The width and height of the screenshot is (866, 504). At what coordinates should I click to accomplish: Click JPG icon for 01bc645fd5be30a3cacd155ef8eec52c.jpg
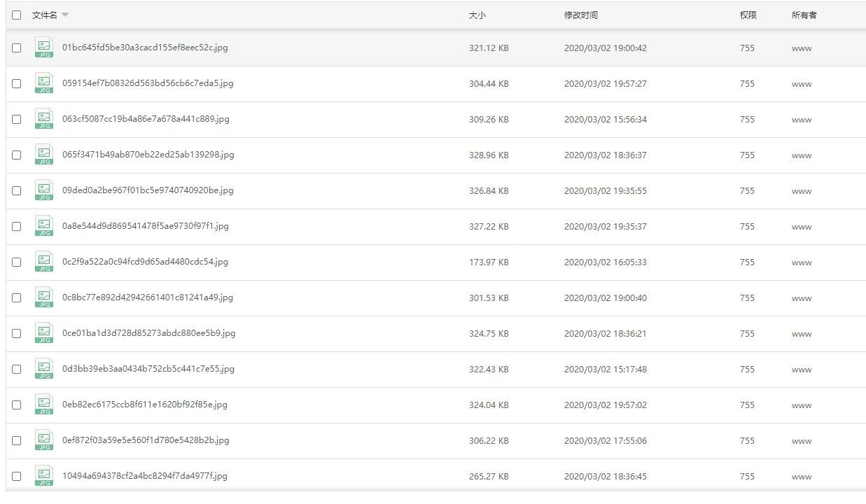pos(44,48)
